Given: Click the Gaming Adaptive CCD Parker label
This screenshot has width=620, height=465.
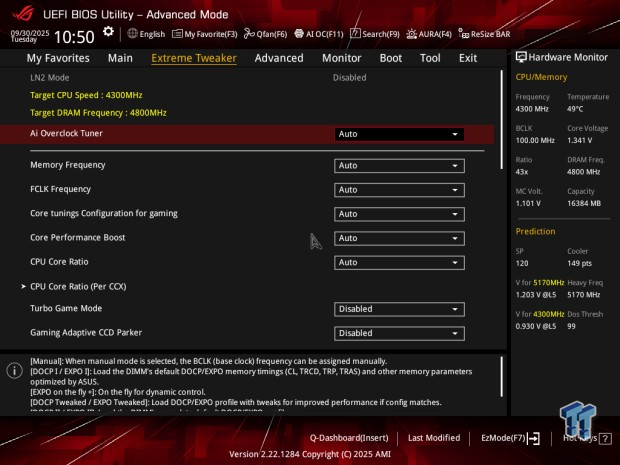Looking at the screenshot, I should [86, 333].
